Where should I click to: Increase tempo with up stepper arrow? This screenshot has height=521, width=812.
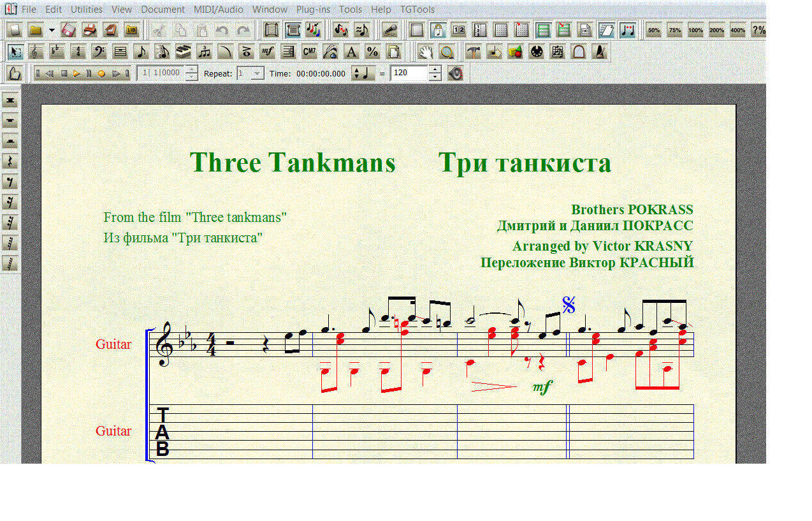coord(435,70)
